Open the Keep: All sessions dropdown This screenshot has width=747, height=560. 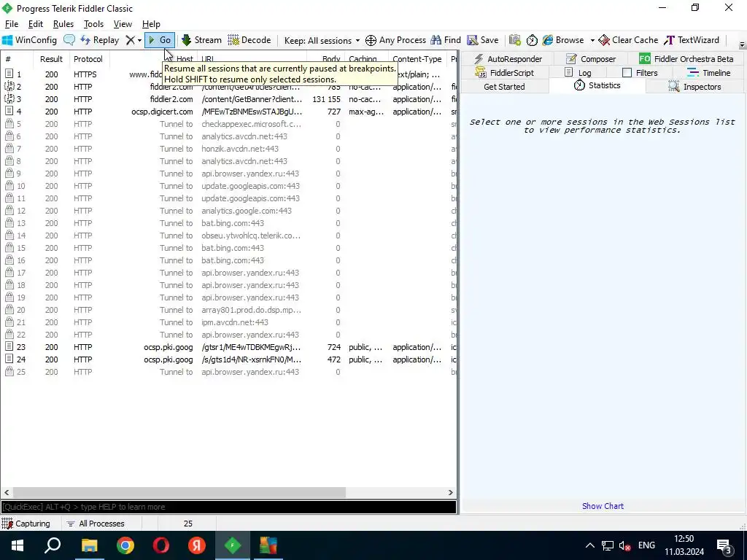(322, 41)
